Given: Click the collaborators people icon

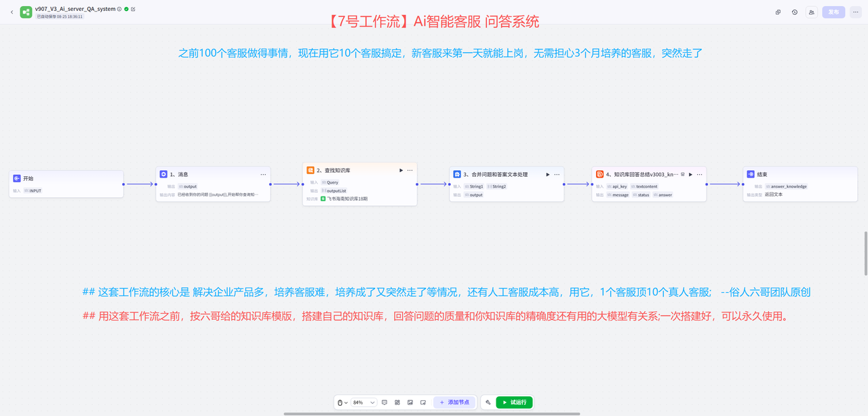Looking at the screenshot, I should tap(812, 12).
